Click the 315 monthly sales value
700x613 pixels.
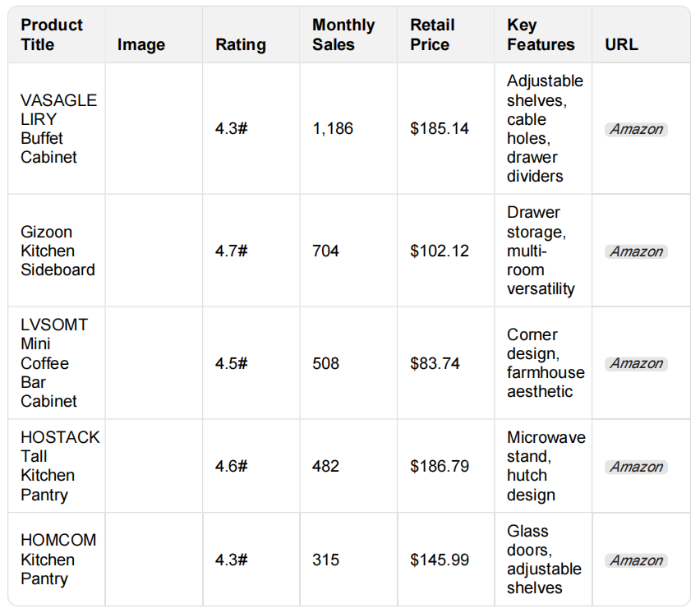(325, 560)
